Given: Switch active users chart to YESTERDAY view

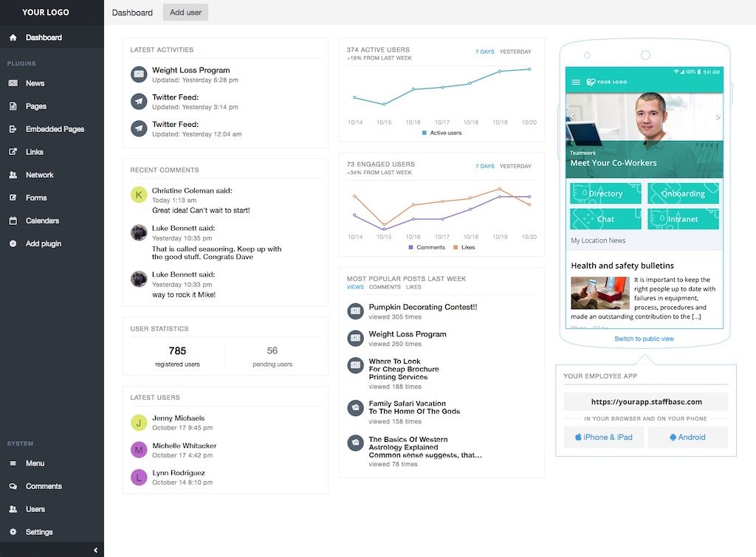Looking at the screenshot, I should [x=515, y=52].
